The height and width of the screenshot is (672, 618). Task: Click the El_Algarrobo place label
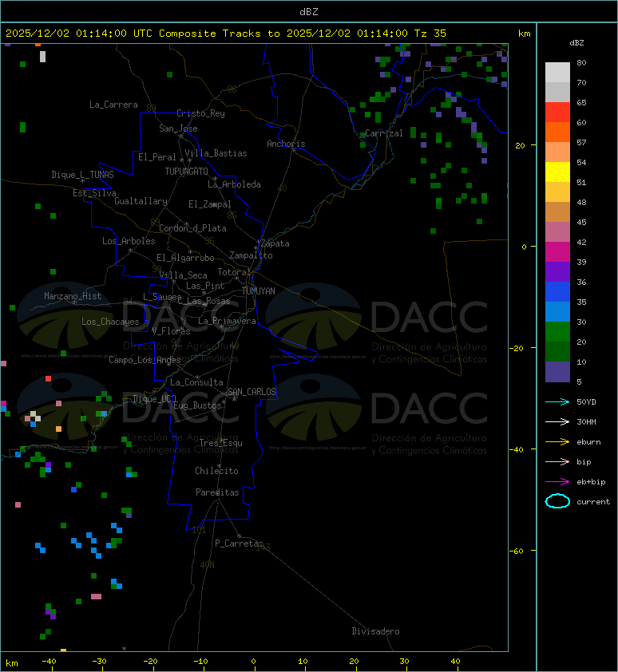pos(185,258)
